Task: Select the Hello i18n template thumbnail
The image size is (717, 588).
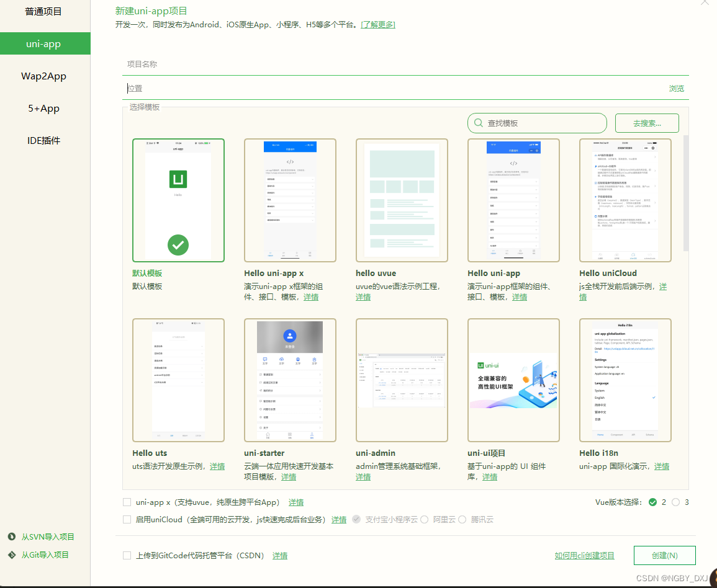Action: pos(625,380)
